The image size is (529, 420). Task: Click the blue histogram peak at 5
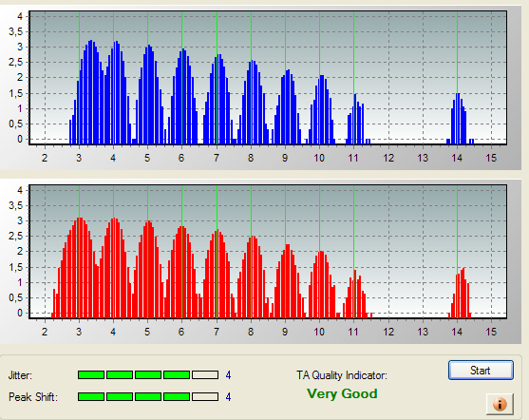point(149,94)
